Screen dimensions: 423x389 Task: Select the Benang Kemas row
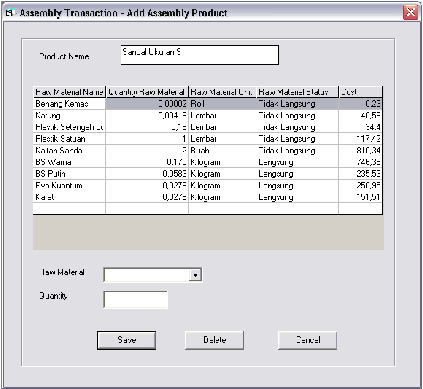coord(208,104)
